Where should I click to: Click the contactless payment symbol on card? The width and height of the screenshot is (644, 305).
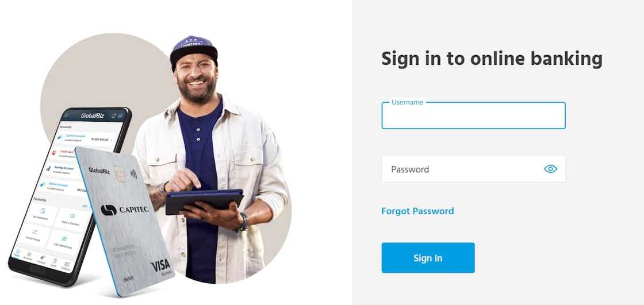[x=133, y=174]
